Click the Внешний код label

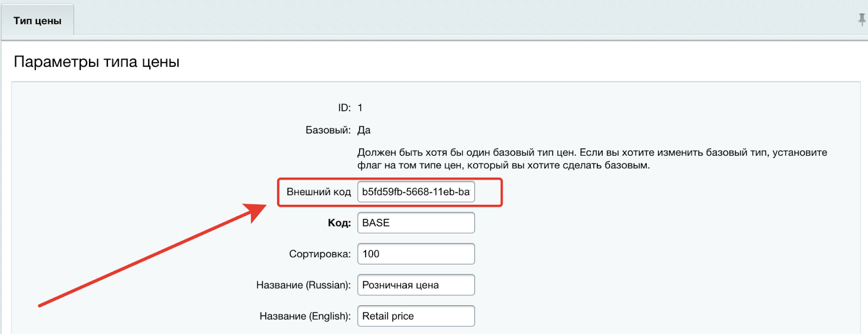click(319, 192)
